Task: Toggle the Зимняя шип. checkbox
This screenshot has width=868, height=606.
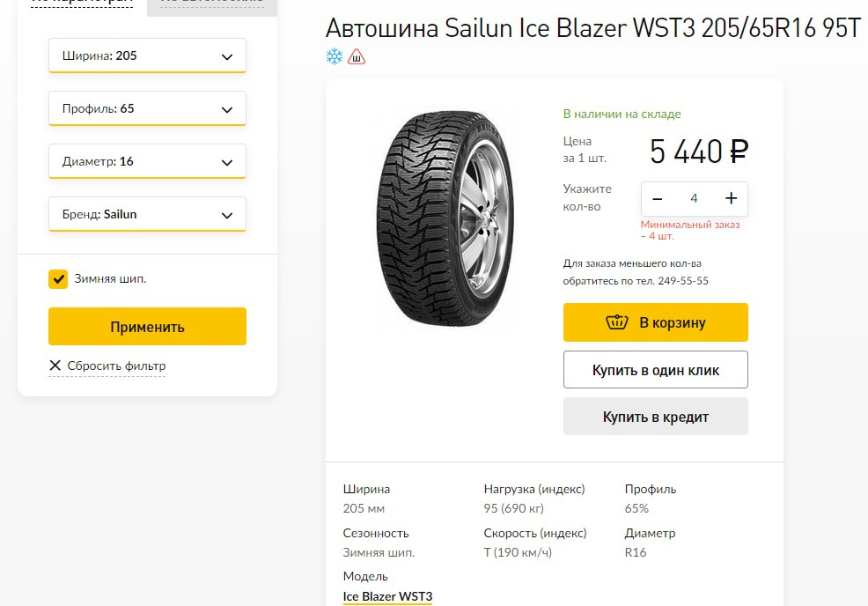Action: [x=58, y=279]
